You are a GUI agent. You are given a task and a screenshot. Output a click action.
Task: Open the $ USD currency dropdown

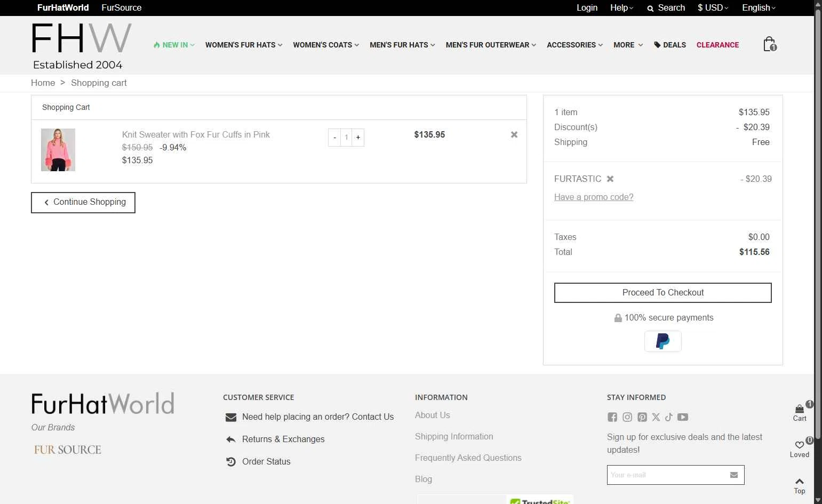tap(713, 7)
